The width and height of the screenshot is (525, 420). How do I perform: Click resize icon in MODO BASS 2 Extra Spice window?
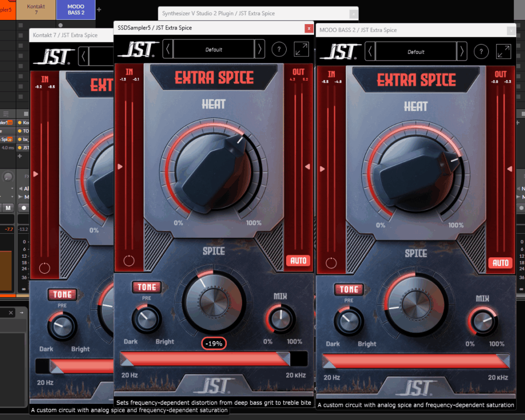point(503,51)
